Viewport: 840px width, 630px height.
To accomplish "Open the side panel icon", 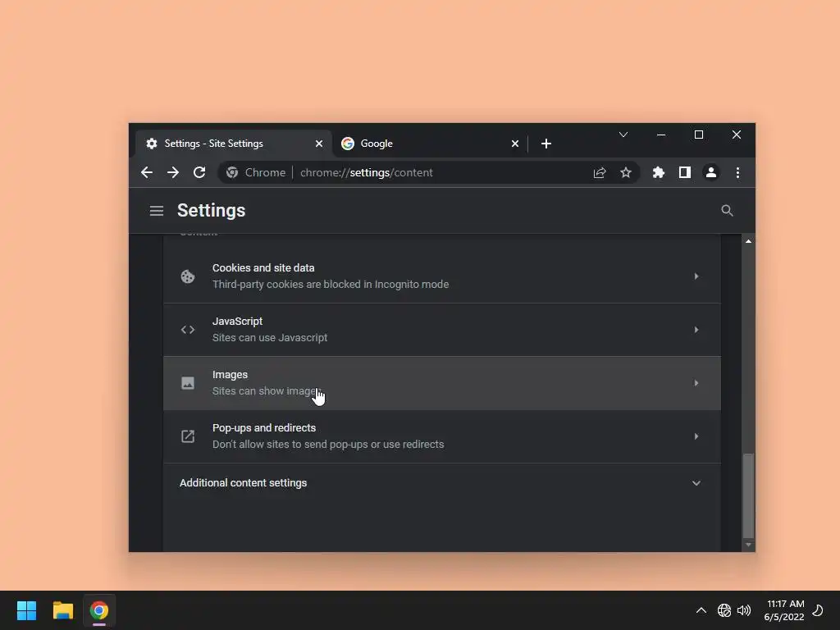I will (x=685, y=172).
